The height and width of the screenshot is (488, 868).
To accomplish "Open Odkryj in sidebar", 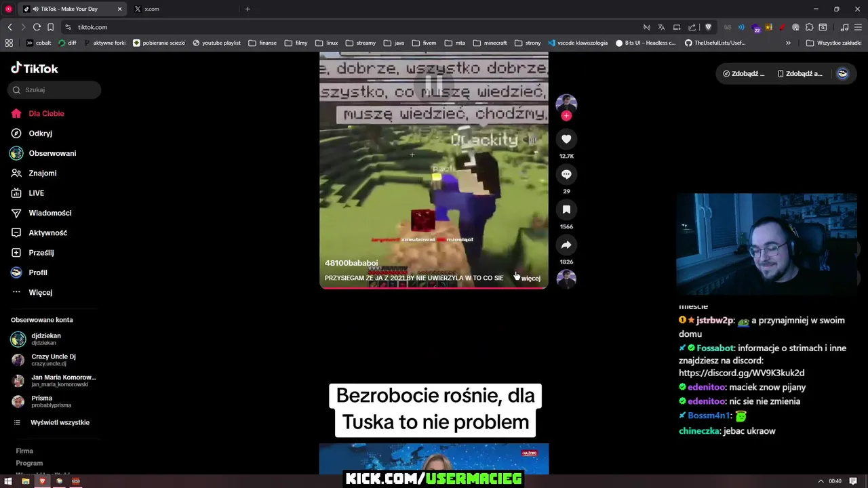I will coord(40,134).
